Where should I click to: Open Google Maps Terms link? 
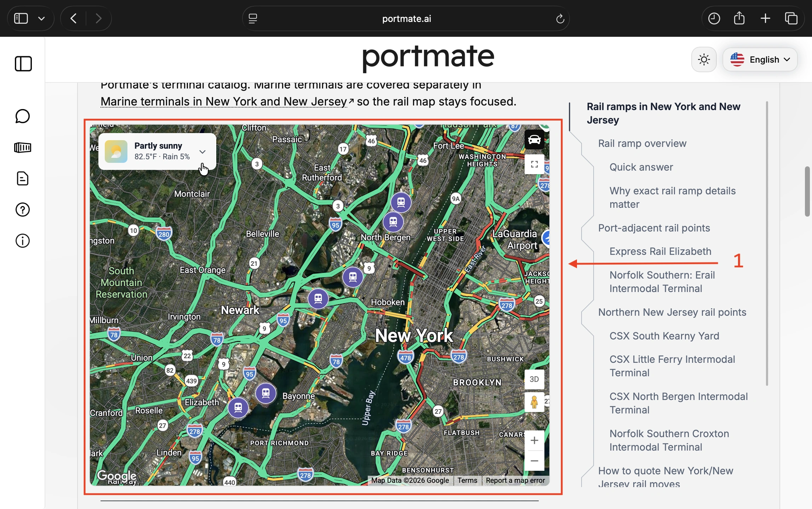pyautogui.click(x=467, y=480)
